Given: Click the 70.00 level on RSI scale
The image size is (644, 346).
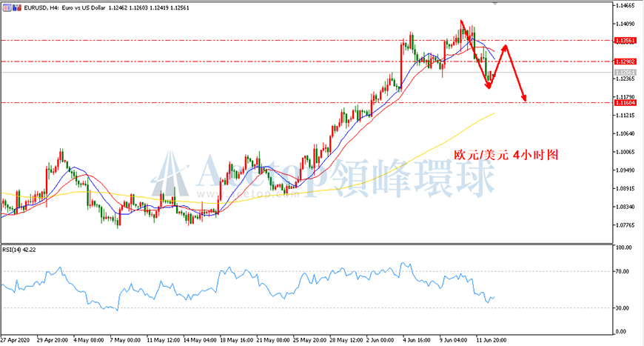Looking at the screenshot, I should pos(623,272).
